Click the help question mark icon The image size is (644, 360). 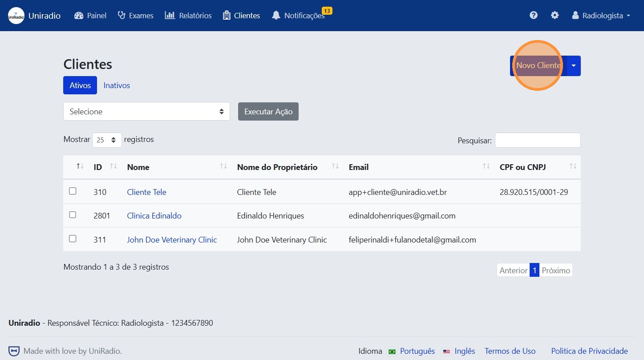(533, 15)
